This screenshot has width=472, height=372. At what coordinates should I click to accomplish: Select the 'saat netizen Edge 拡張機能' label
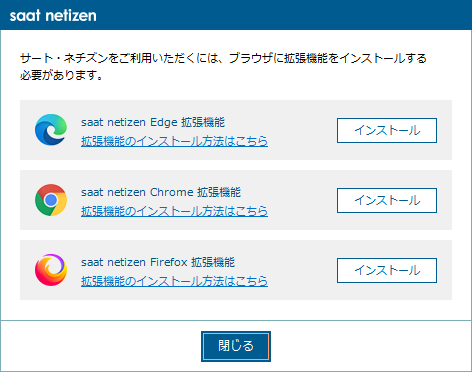coord(153,122)
